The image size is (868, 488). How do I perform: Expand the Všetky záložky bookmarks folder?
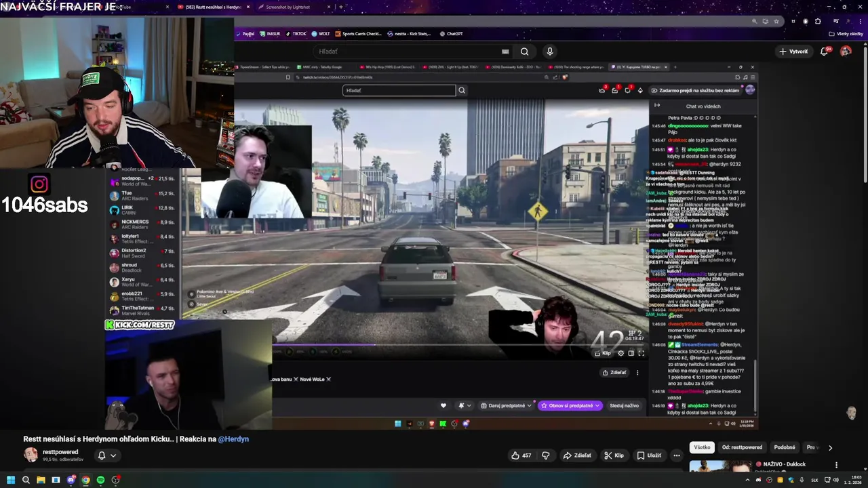(846, 33)
